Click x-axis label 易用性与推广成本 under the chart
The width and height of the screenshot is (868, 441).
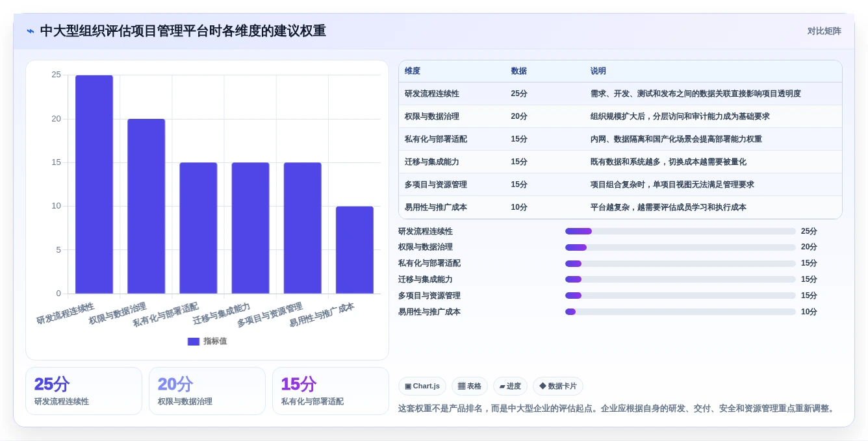click(x=322, y=315)
